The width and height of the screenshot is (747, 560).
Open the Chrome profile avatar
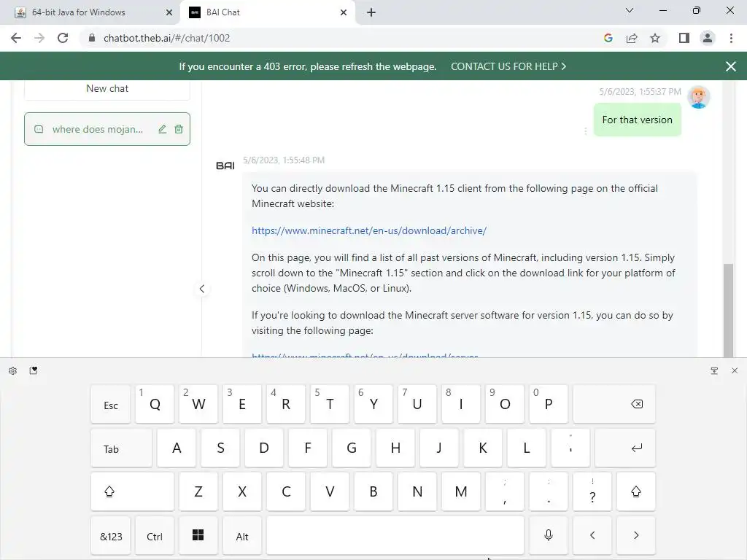[x=708, y=38]
